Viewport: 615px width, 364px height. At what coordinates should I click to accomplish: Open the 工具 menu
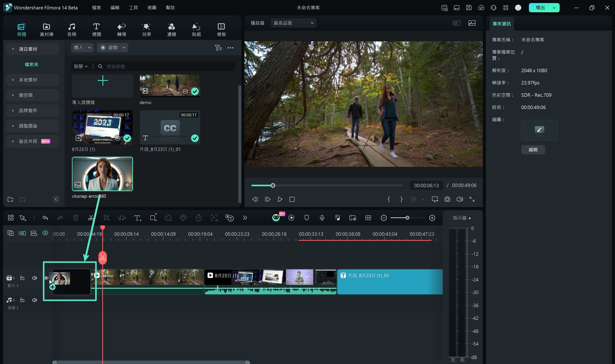[133, 8]
